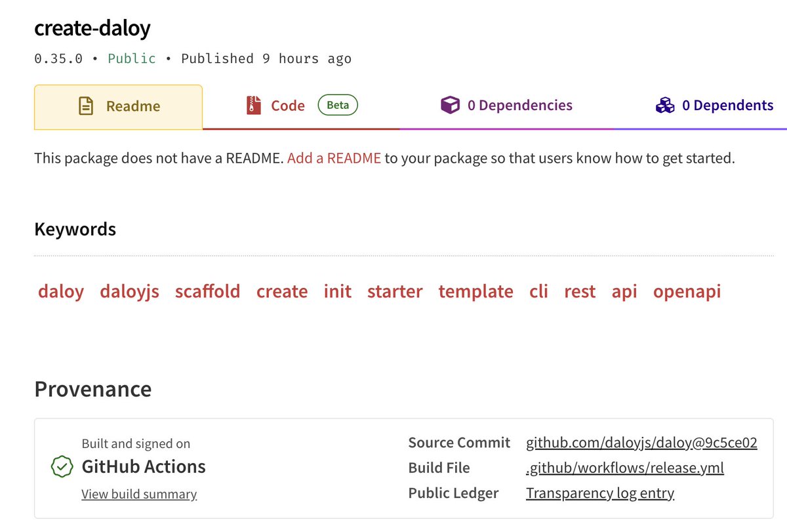The width and height of the screenshot is (787, 532).
Task: Select the create keyword
Action: click(x=282, y=291)
